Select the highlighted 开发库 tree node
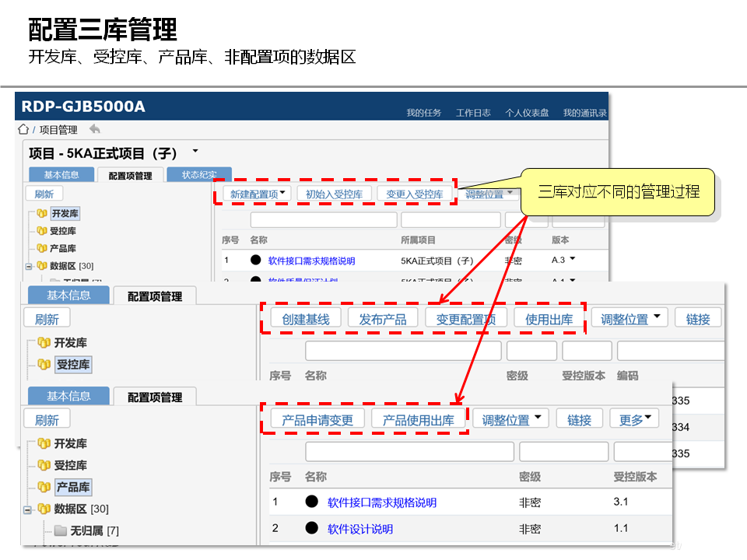The image size is (747, 560). pyautogui.click(x=65, y=213)
